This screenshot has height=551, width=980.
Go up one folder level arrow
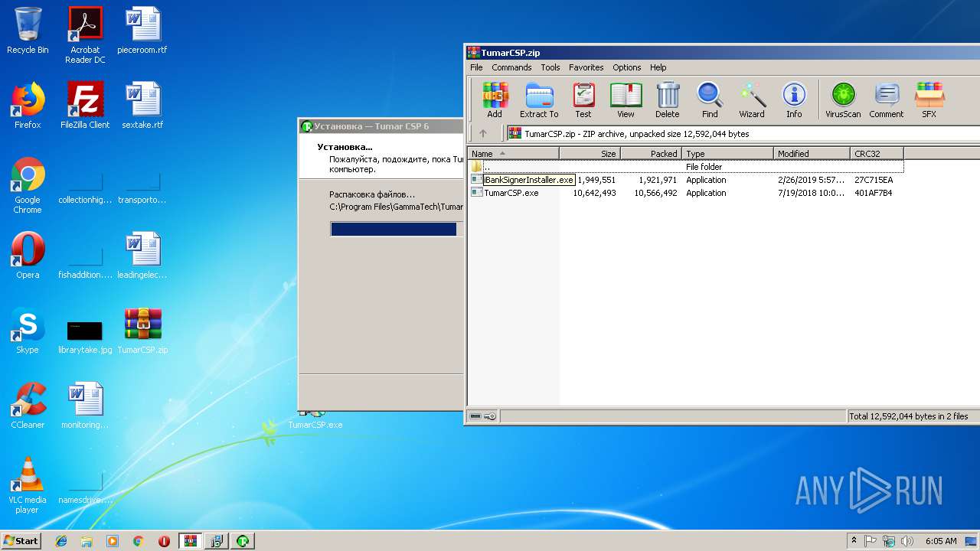tap(483, 133)
